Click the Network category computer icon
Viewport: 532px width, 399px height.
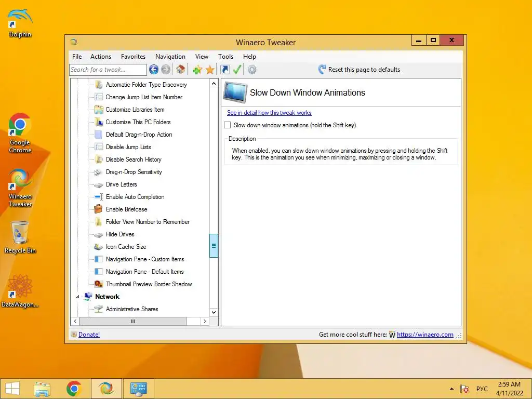click(88, 296)
